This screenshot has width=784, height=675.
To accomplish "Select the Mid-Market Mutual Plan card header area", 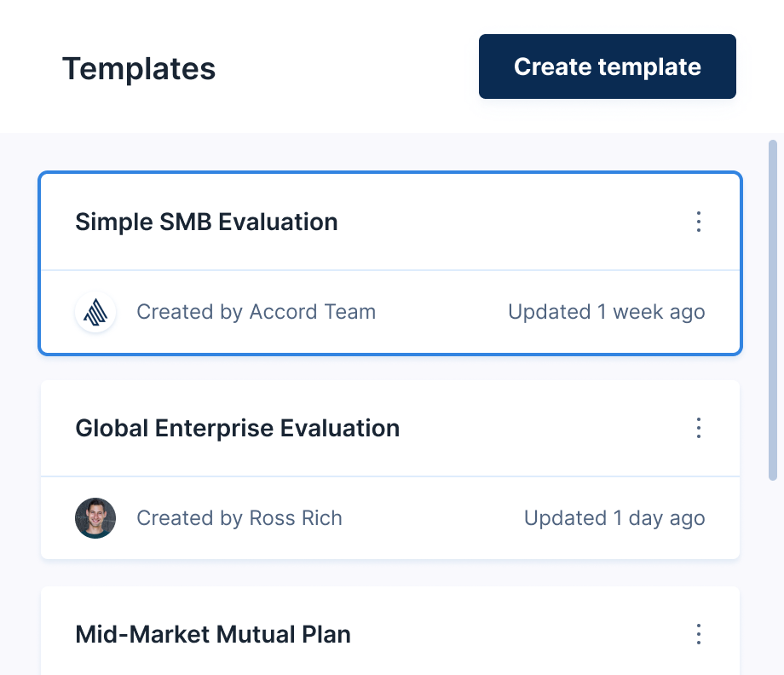I will 511,634.
